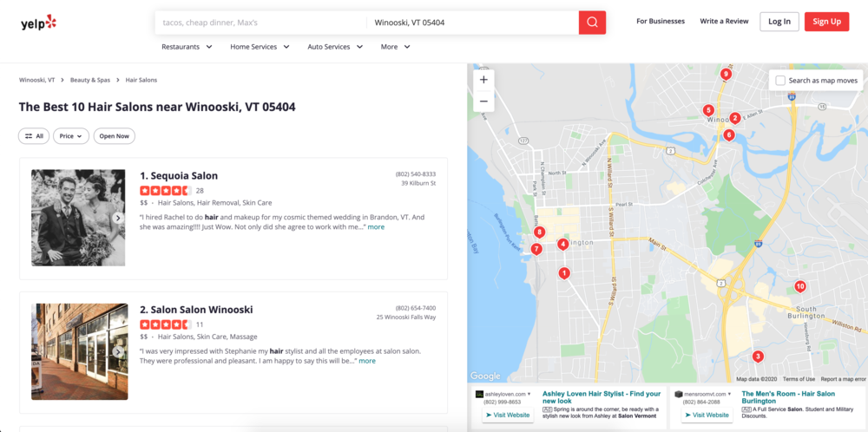Visit Website for mensroomvt.com ad
The height and width of the screenshot is (432, 868).
[707, 415]
